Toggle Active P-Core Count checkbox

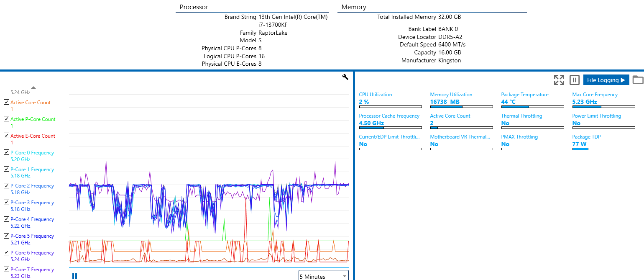coord(6,119)
